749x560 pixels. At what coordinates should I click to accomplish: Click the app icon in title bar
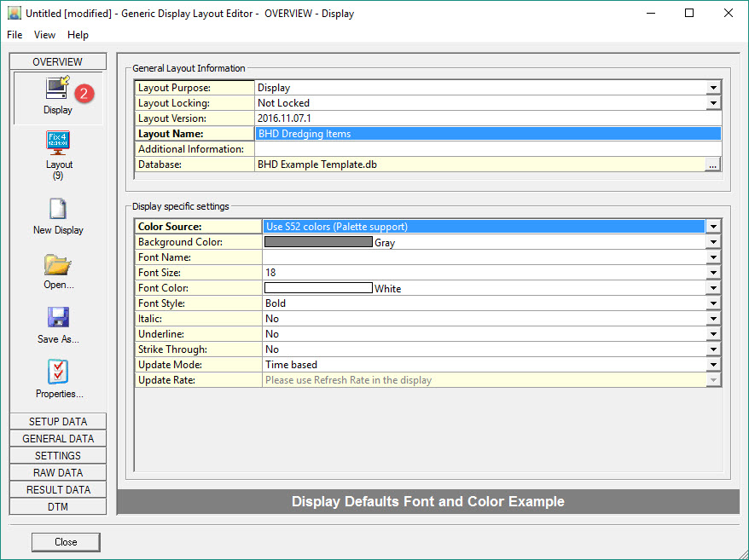(x=15, y=14)
